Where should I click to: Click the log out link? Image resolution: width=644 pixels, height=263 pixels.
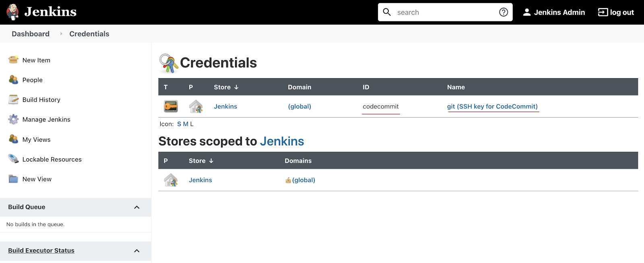pyautogui.click(x=616, y=12)
